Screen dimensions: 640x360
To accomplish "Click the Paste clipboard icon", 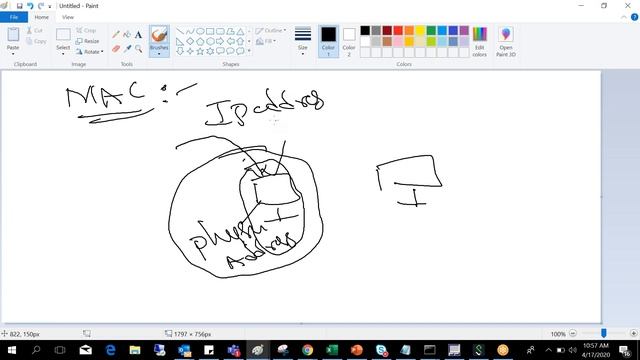I will [x=13, y=34].
